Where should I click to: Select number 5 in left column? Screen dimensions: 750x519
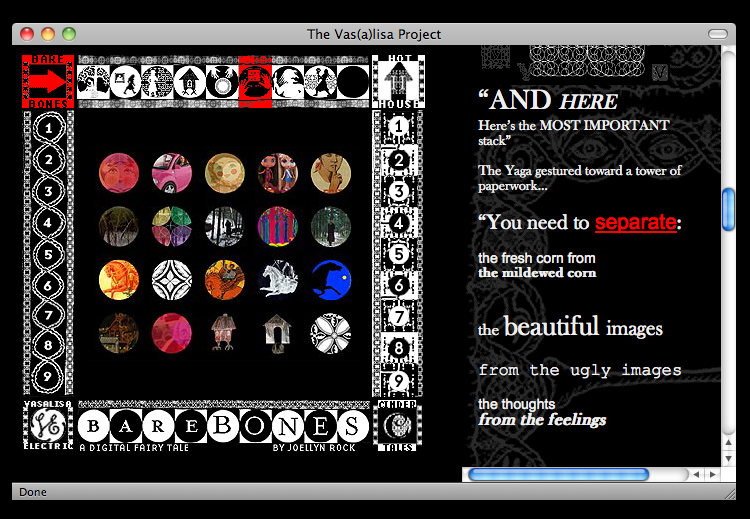click(x=50, y=254)
